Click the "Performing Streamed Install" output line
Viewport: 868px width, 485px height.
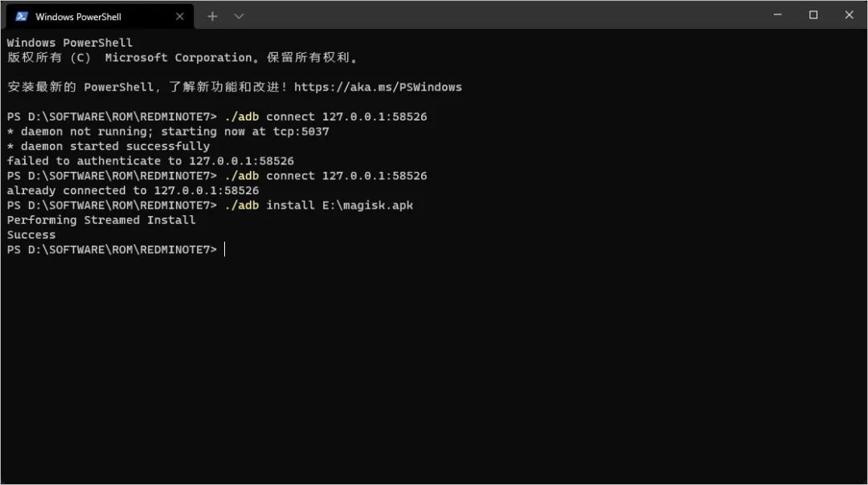pos(101,220)
